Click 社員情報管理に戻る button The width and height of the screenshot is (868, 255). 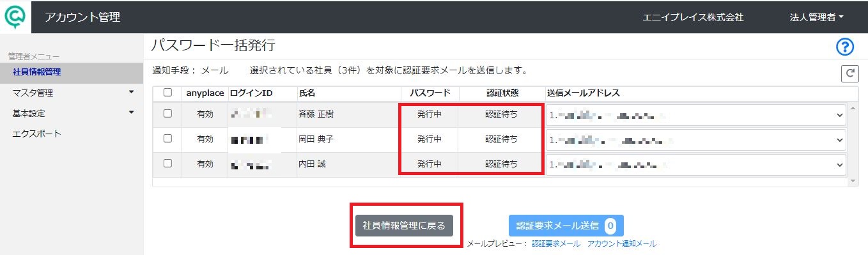pos(404,226)
